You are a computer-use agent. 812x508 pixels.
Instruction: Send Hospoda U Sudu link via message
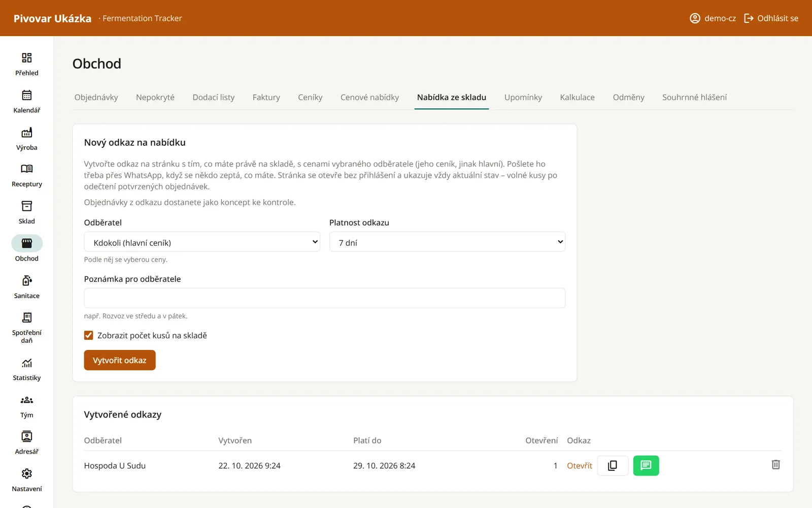[646, 465]
